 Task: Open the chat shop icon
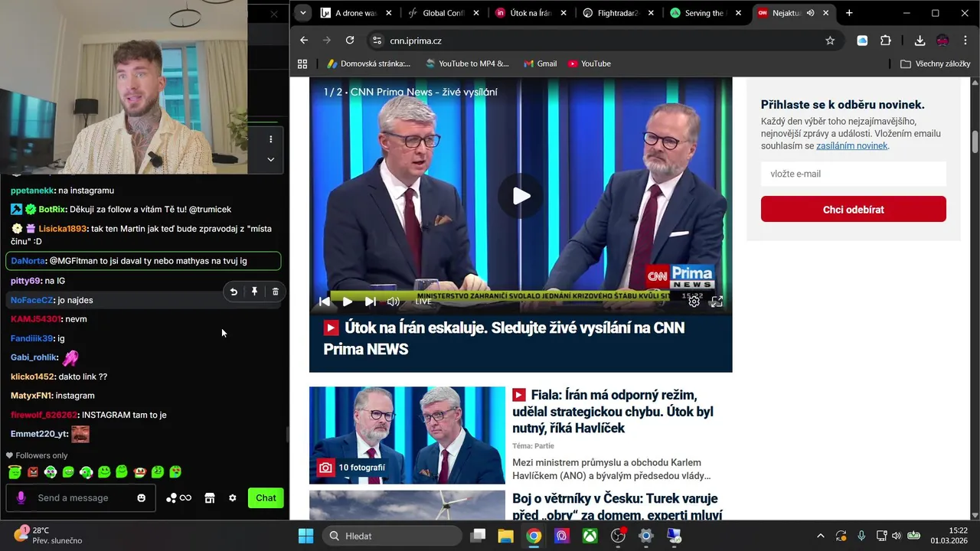pos(209,498)
